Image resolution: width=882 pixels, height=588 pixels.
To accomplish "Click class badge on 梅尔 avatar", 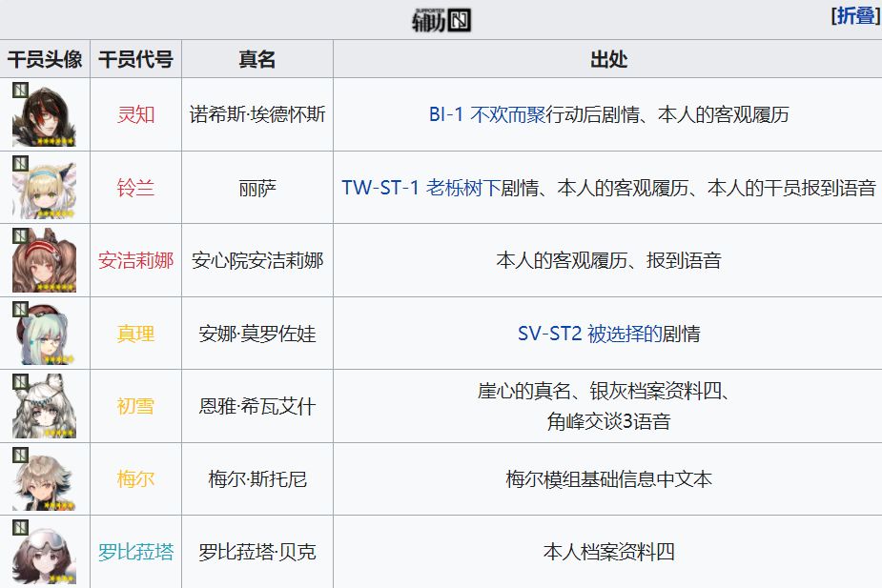I will pyautogui.click(x=20, y=455).
